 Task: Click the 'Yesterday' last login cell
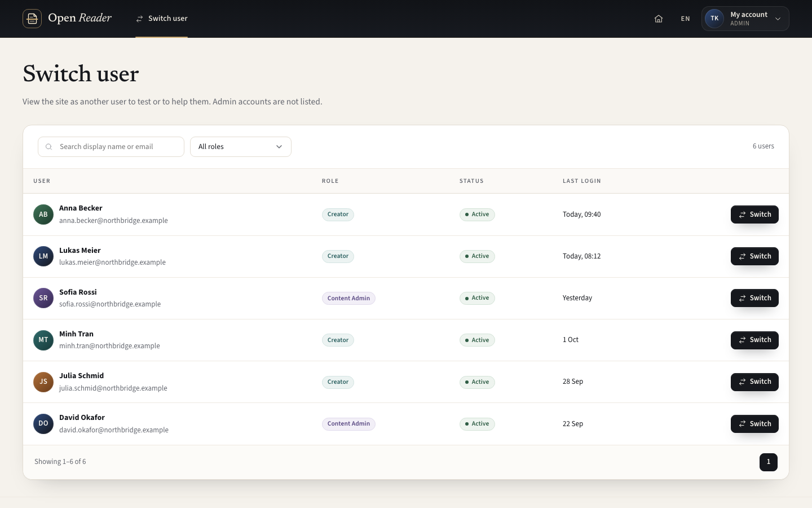click(x=577, y=298)
